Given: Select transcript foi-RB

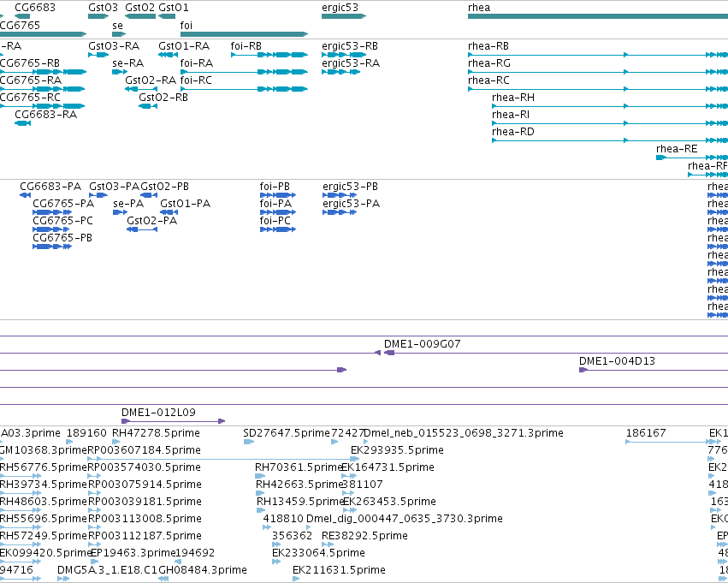Looking at the screenshot, I should (x=269, y=55).
